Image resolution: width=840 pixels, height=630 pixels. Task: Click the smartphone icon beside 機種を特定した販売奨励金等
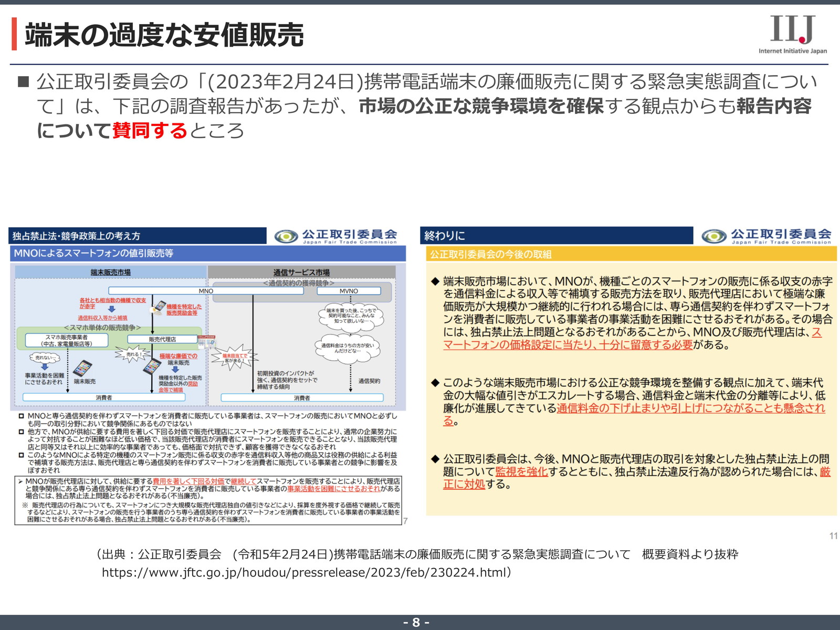(x=159, y=307)
